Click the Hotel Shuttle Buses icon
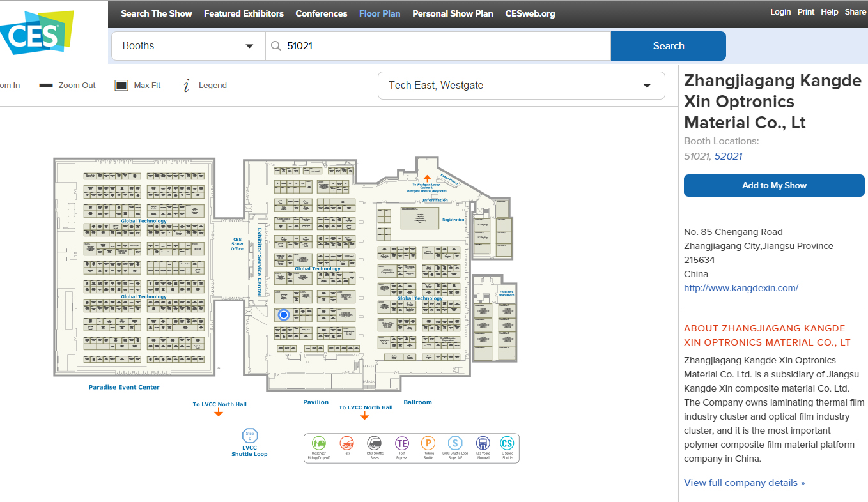This screenshot has height=502, width=868. tap(375, 443)
